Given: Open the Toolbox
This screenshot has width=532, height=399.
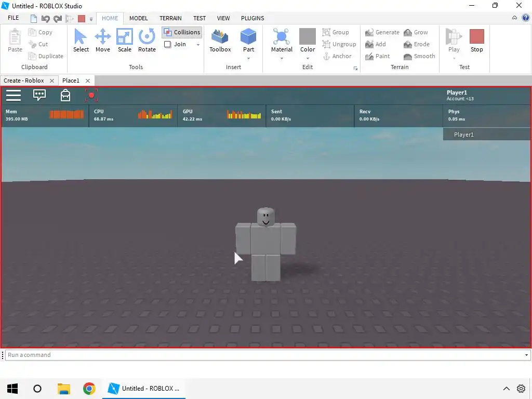Looking at the screenshot, I should pyautogui.click(x=220, y=41).
